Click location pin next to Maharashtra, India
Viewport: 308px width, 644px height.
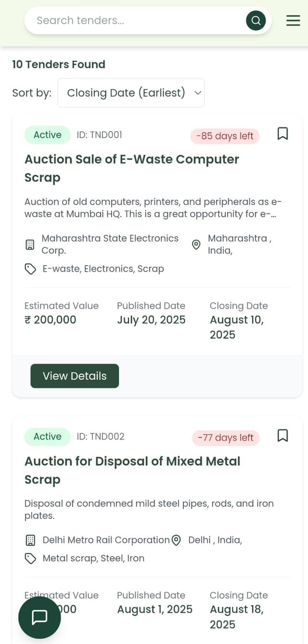pos(196,245)
